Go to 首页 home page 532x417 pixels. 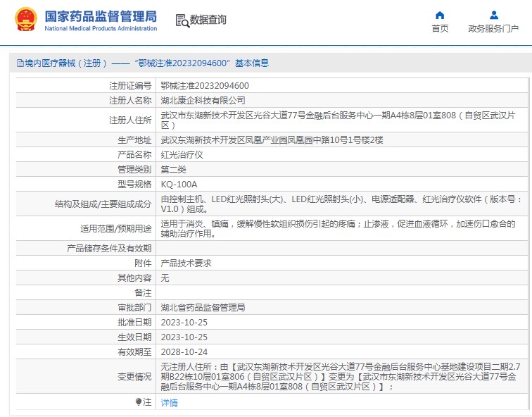pos(440,28)
